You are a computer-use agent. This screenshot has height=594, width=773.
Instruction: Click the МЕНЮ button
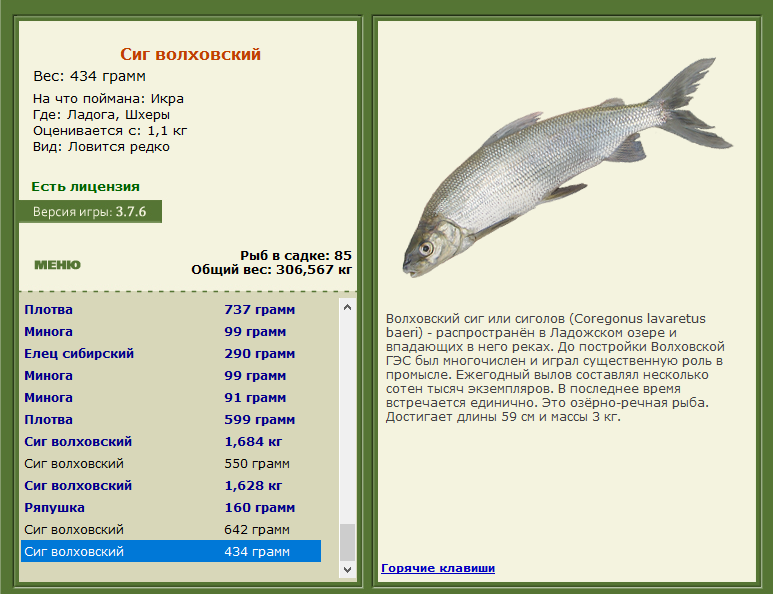tap(57, 265)
